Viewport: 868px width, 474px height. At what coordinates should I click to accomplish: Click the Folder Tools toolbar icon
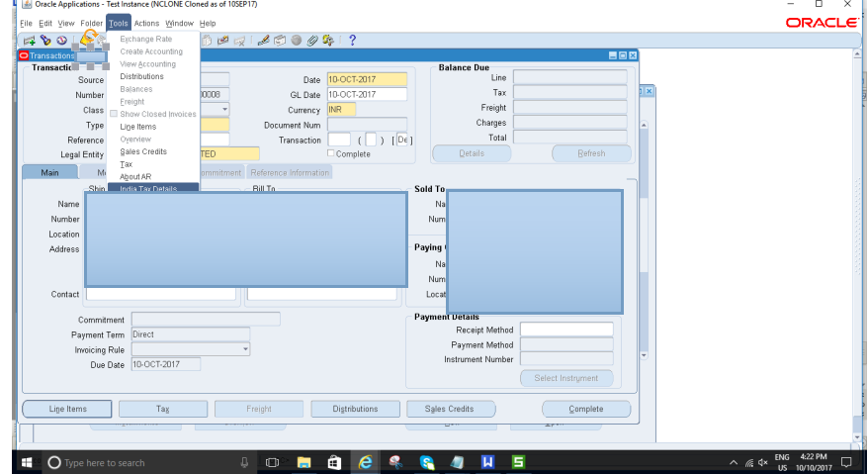point(328,41)
